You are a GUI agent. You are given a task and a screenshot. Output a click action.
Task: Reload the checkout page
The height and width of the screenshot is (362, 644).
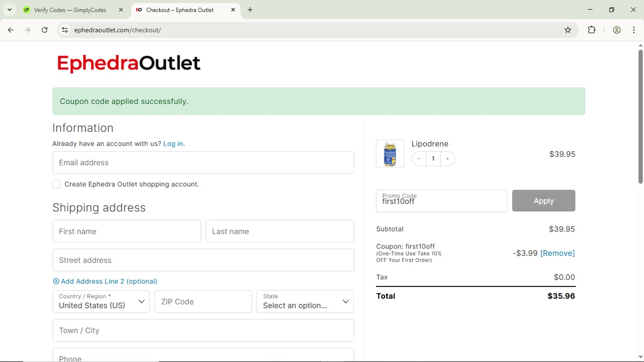point(45,30)
